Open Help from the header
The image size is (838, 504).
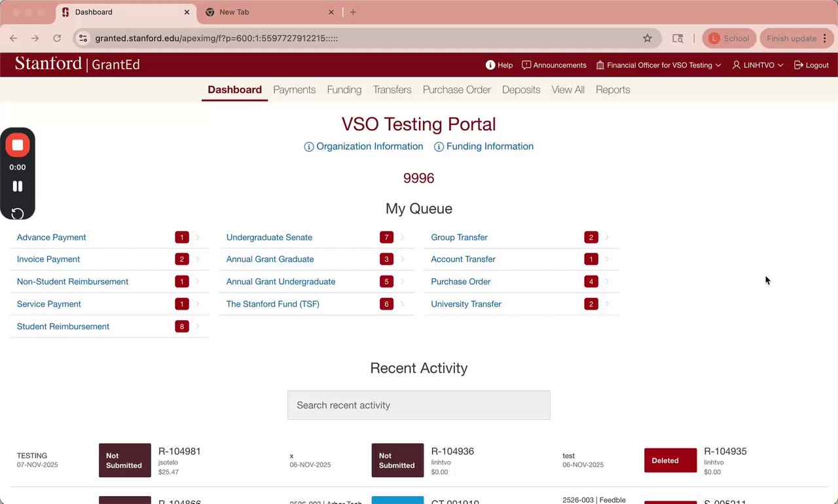[x=499, y=65]
